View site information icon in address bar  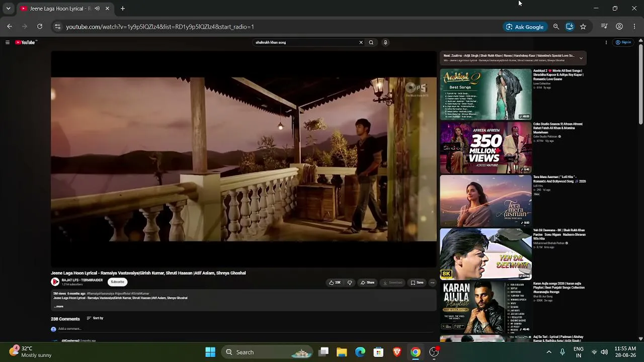(x=57, y=27)
